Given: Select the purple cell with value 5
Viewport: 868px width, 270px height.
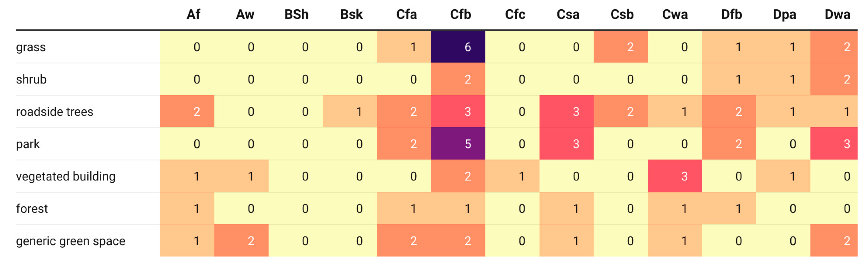Looking at the screenshot, I should tap(458, 144).
